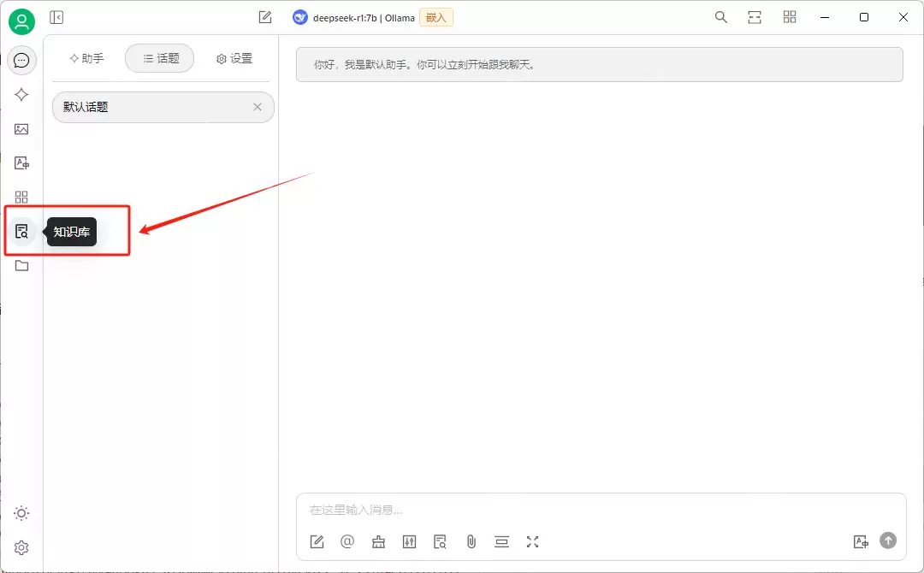The height and width of the screenshot is (573, 924).
Task: Click the 嵌入 tag next to model name
Action: tap(435, 16)
